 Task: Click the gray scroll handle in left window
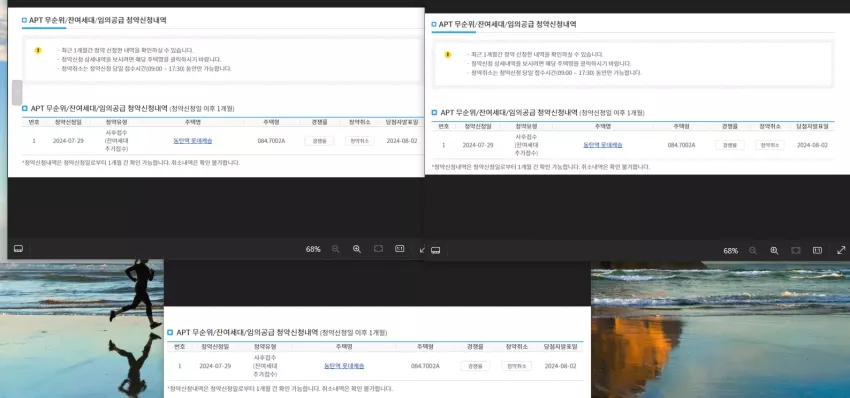[x=17, y=92]
